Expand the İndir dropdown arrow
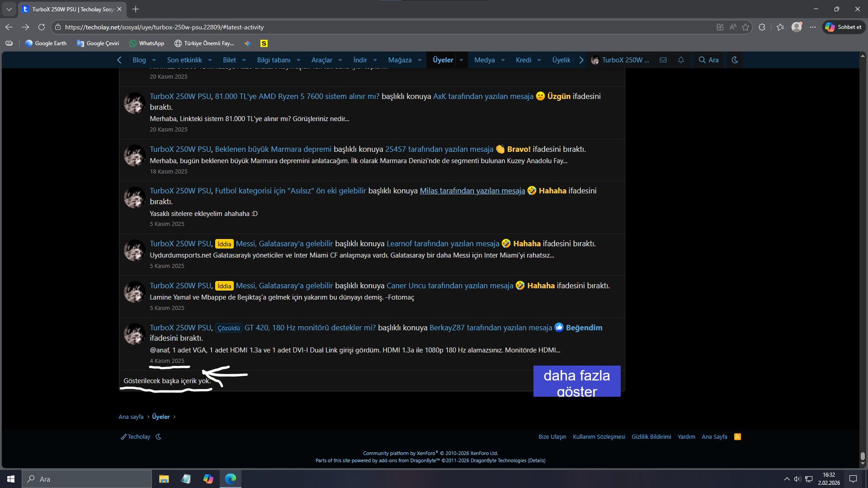 click(x=375, y=60)
